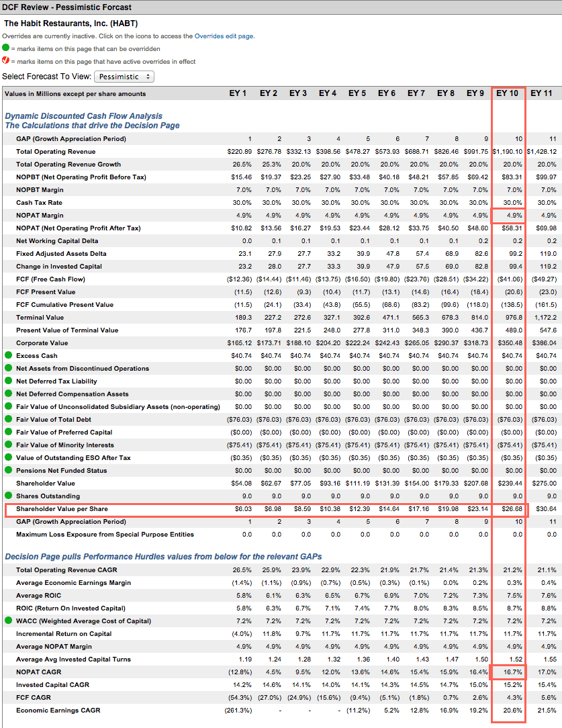Select the NOPBT Margin row label
562x728 pixels.
click(40, 190)
